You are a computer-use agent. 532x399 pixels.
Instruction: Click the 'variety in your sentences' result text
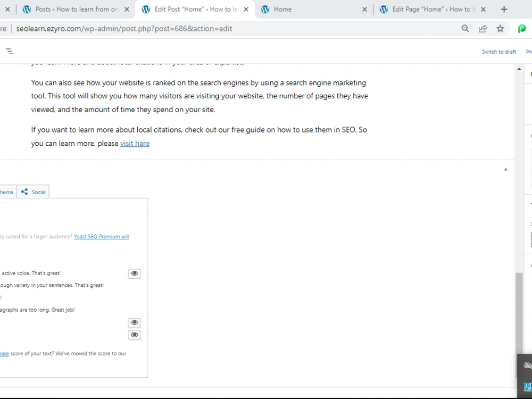(x=52, y=285)
